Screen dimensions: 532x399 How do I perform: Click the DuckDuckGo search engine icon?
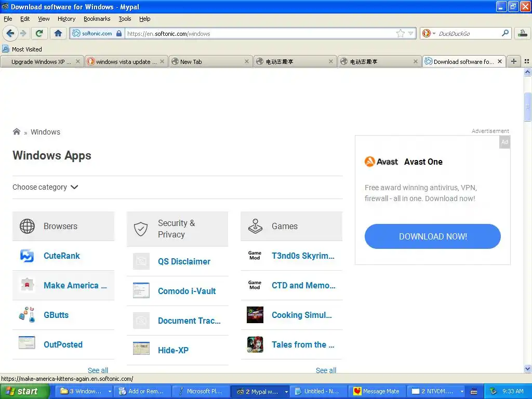(x=427, y=33)
